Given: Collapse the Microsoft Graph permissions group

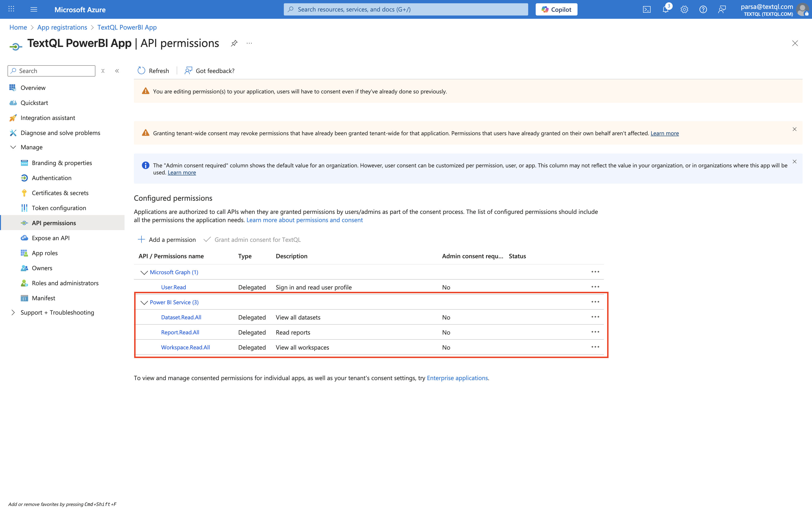Looking at the screenshot, I should (144, 272).
